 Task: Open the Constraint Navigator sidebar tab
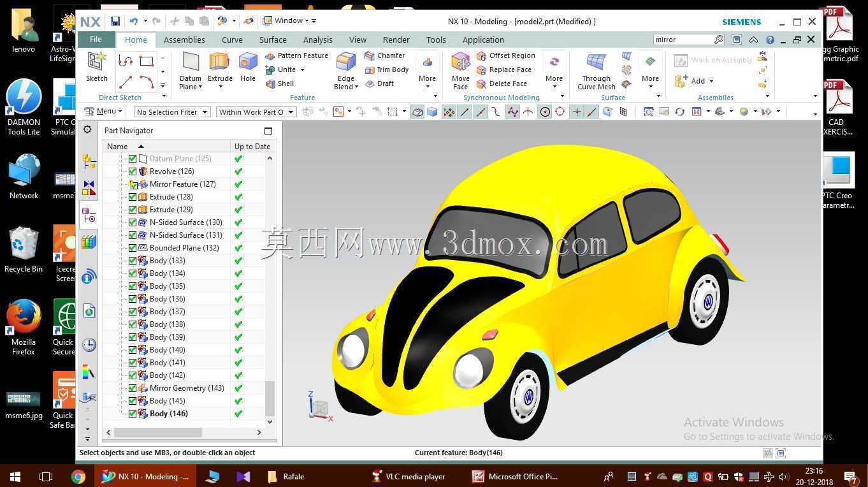pos(89,188)
